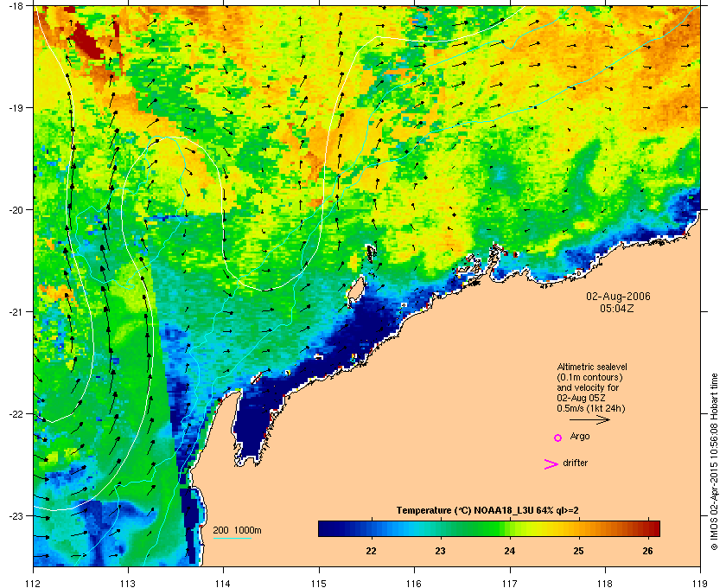
Task: Click the temperature color bar at 24
Action: (x=510, y=528)
